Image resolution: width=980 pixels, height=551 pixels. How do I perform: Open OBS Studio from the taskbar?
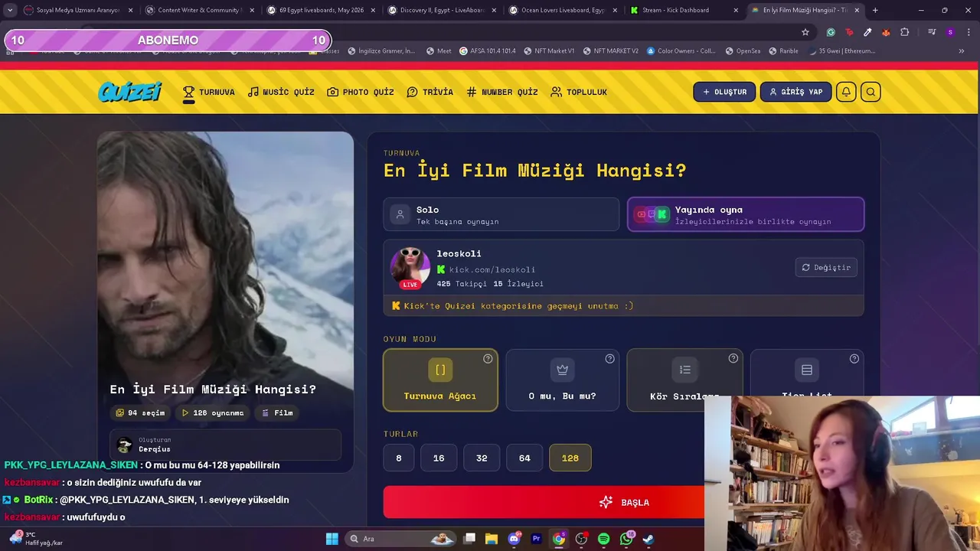582,539
